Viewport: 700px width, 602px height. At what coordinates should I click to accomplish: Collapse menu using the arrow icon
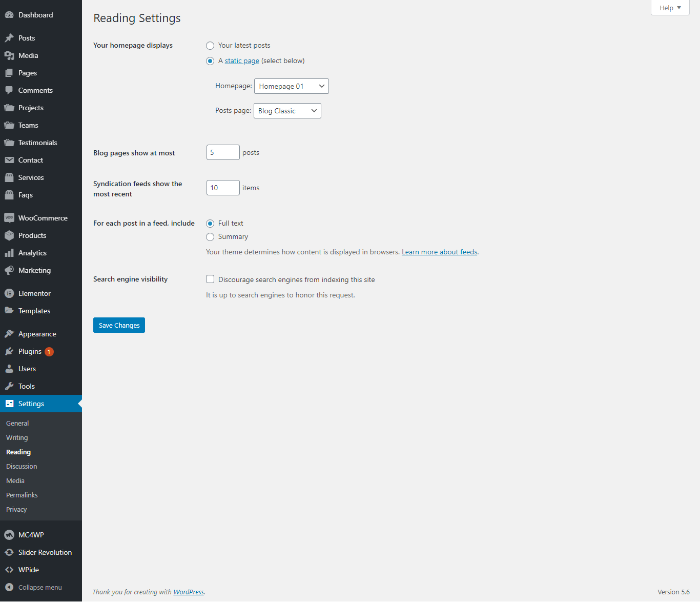pos(9,587)
